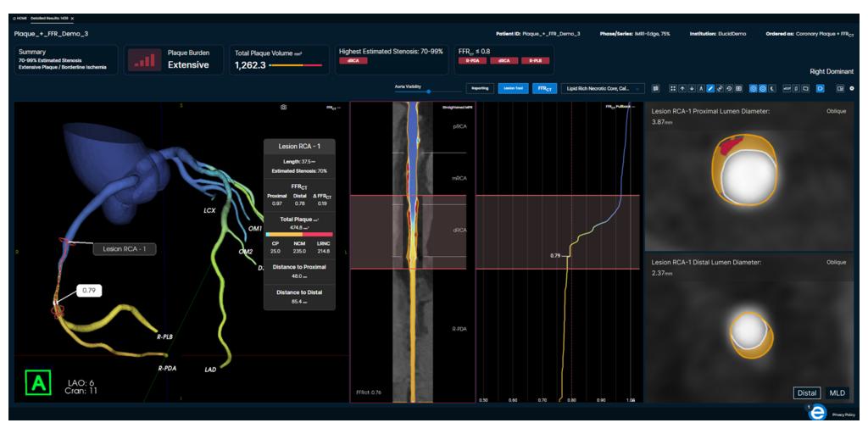868x434 pixels.
Task: Open the FFRCT Pullback dropdown
Action: tap(620, 106)
